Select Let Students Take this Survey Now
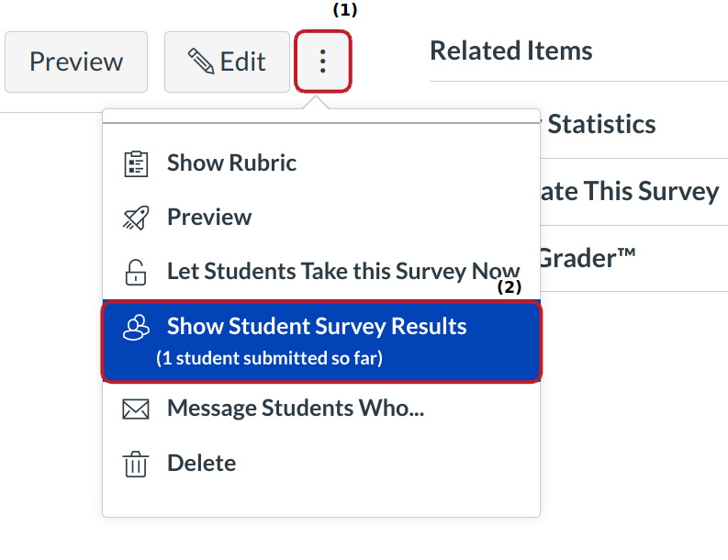This screenshot has width=728, height=560. [342, 272]
